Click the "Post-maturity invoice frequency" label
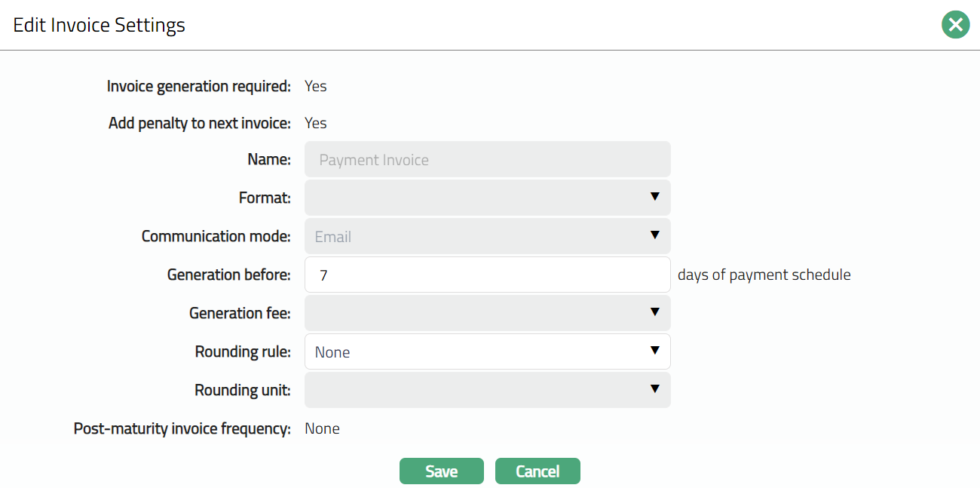980x488 pixels. 182,428
